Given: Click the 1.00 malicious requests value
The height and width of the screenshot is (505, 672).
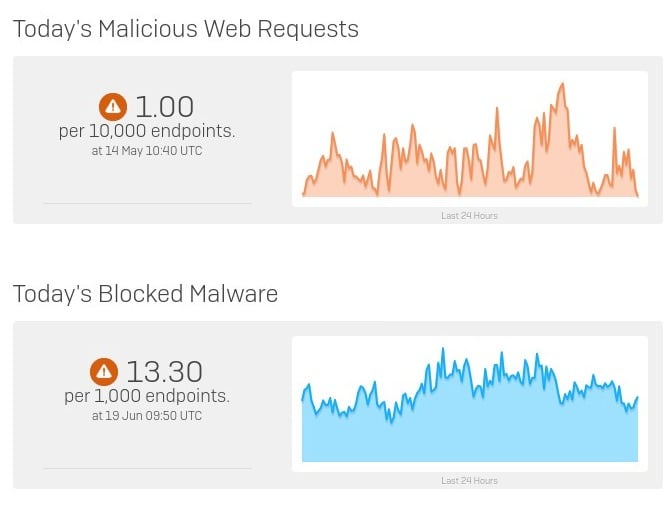Looking at the screenshot, I should pos(165,107).
